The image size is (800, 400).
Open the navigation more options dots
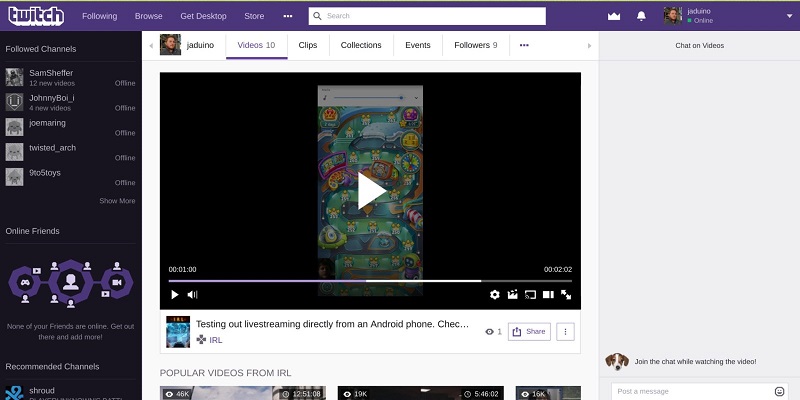pos(288,16)
